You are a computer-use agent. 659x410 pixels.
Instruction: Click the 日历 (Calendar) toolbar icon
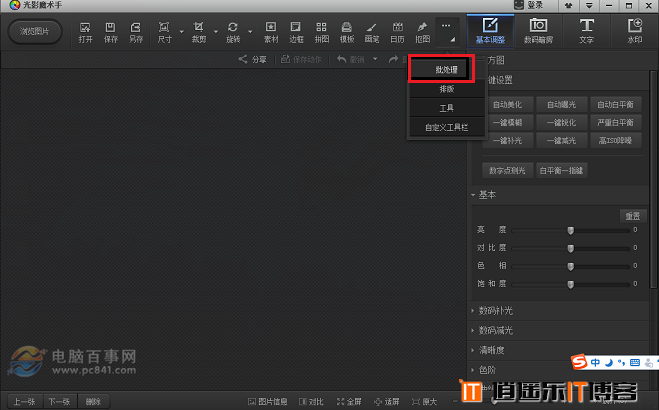pos(397,30)
